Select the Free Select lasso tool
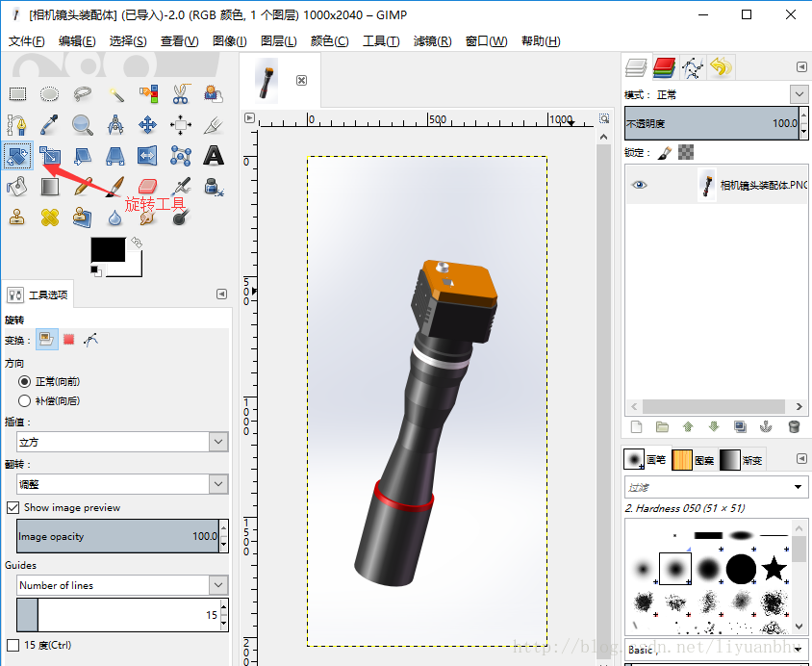 83,93
